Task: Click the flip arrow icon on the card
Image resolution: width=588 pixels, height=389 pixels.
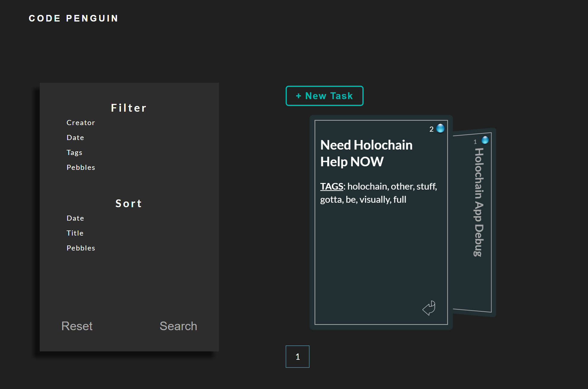Action: point(429,308)
